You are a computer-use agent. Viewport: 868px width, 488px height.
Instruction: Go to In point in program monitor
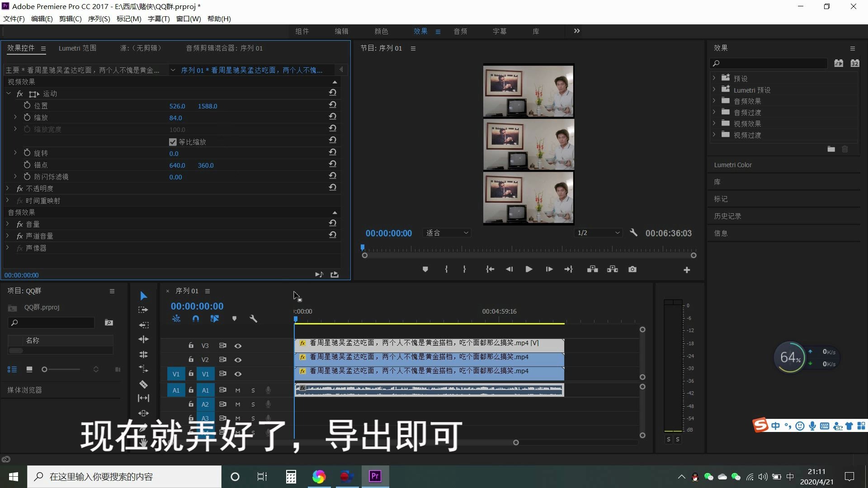(x=490, y=269)
